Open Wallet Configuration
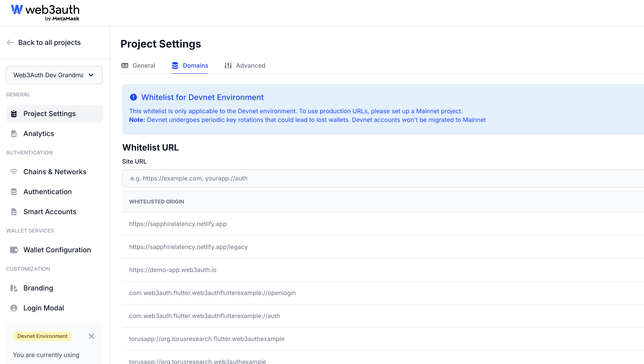 (54, 250)
